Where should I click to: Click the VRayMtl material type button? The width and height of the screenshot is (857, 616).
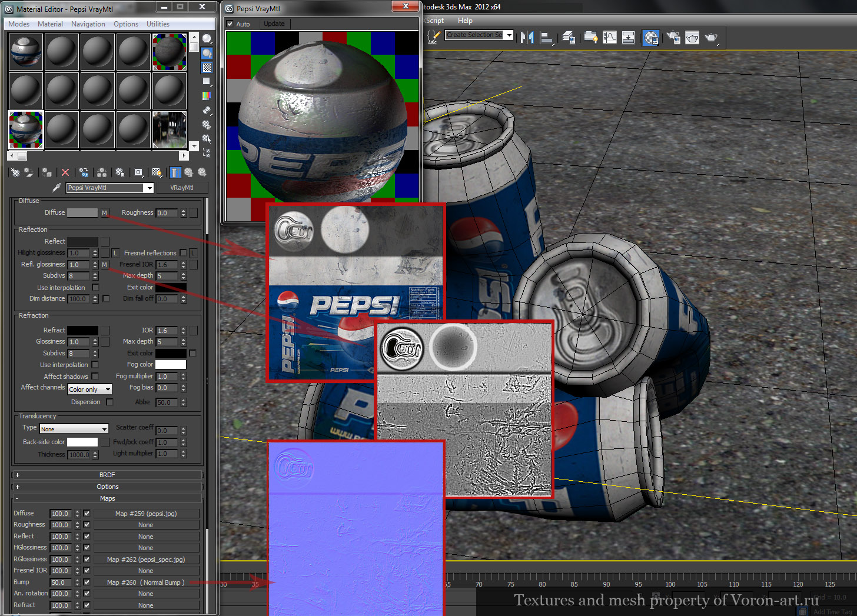tap(182, 188)
